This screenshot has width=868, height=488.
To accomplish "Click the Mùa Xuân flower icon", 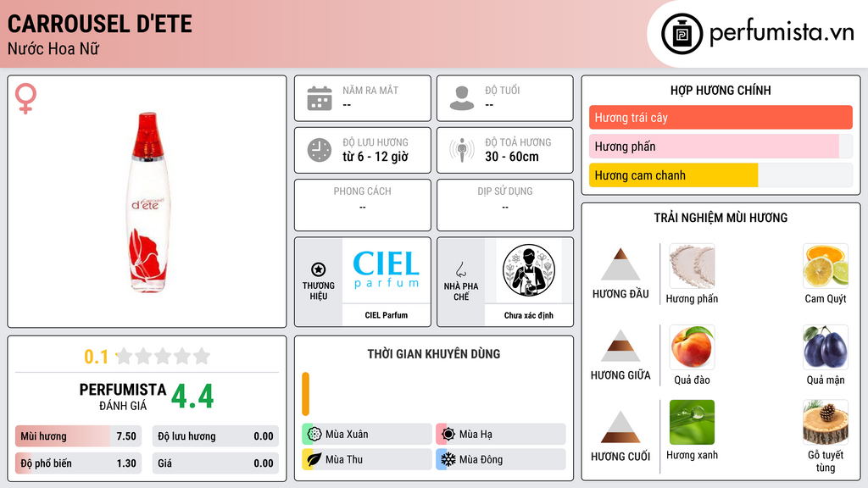I will pos(314,435).
